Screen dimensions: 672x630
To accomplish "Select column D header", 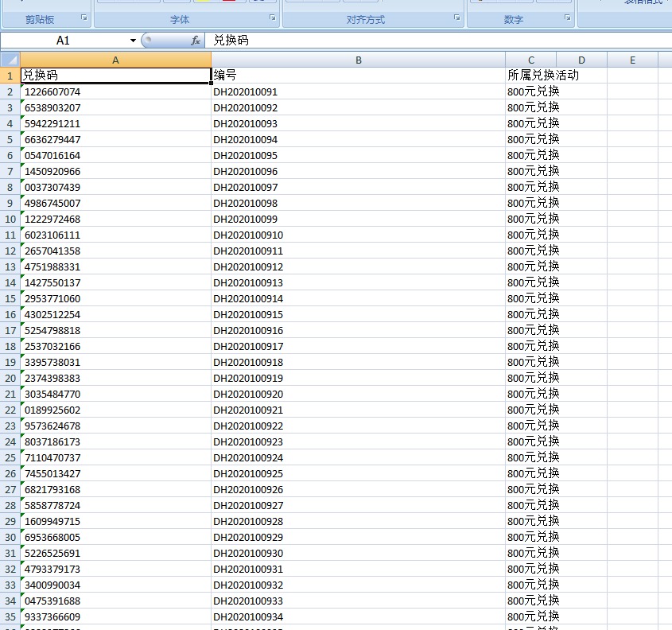I will tap(581, 60).
